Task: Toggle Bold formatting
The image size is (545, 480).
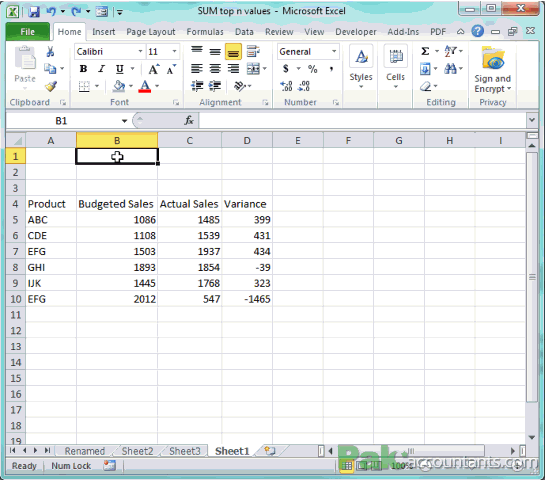Action: 83,69
